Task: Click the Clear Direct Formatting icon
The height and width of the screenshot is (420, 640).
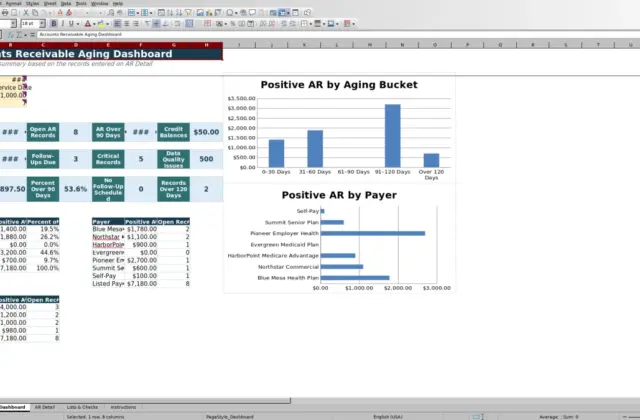Action: [x=69, y=13]
